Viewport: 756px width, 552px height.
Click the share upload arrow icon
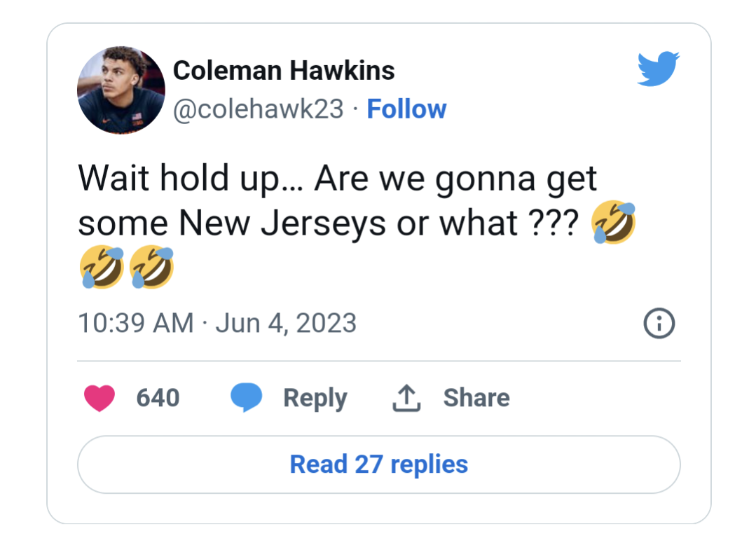[405, 396]
